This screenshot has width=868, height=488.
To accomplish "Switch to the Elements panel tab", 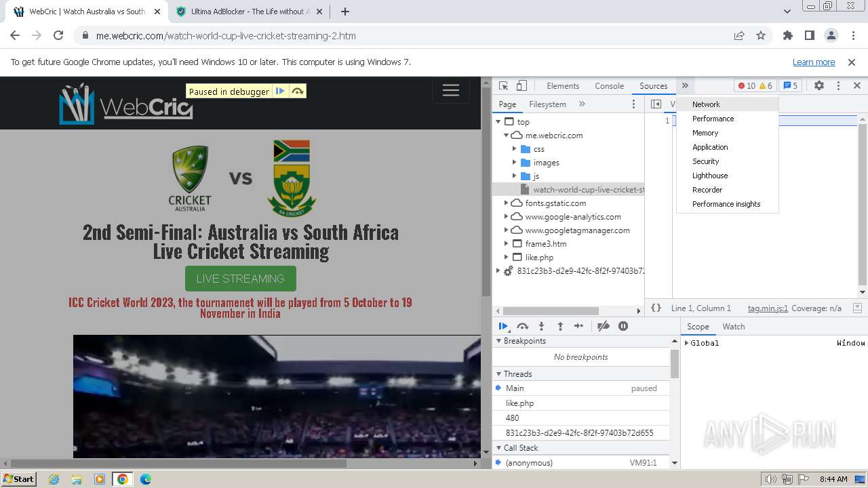I will click(x=563, y=86).
